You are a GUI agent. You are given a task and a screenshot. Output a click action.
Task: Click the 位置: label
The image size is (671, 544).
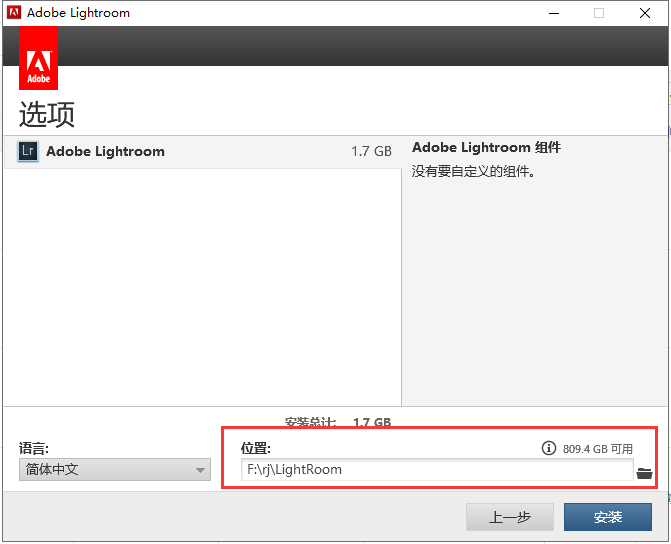pos(255,448)
